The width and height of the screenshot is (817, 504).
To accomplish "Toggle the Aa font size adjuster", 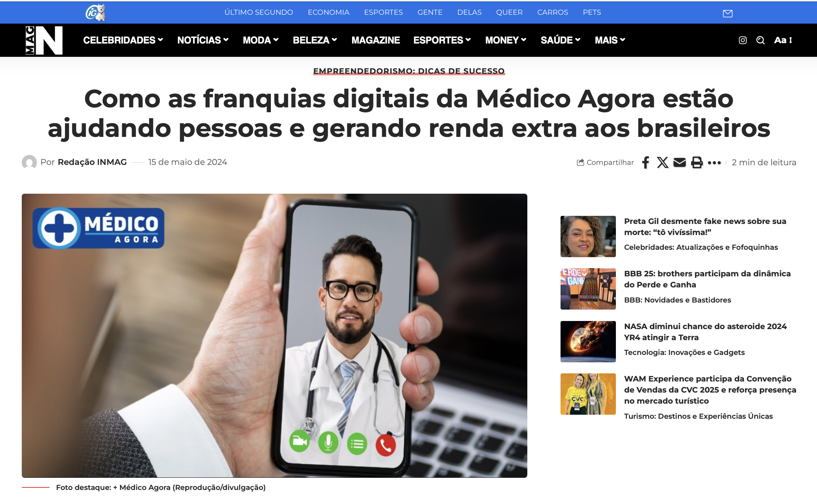I will pyautogui.click(x=783, y=40).
